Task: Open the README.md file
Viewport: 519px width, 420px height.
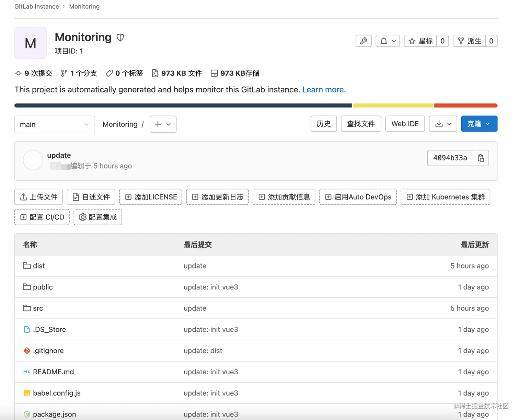Action: tap(54, 372)
